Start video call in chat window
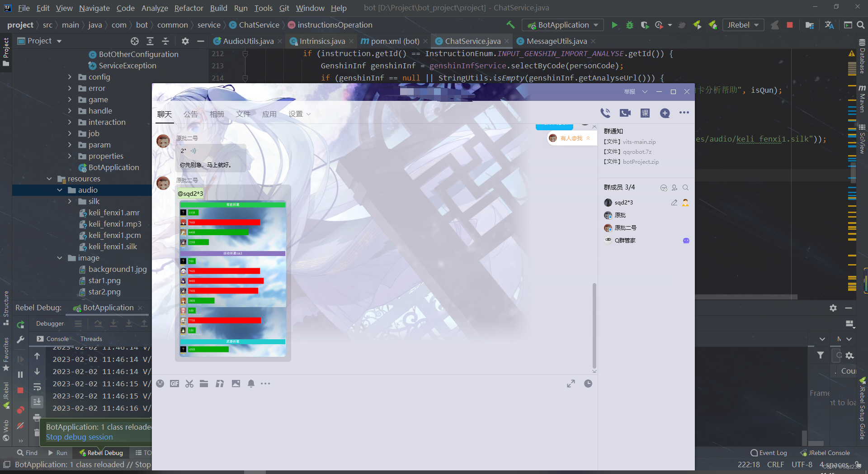The image size is (868, 474). [625, 113]
